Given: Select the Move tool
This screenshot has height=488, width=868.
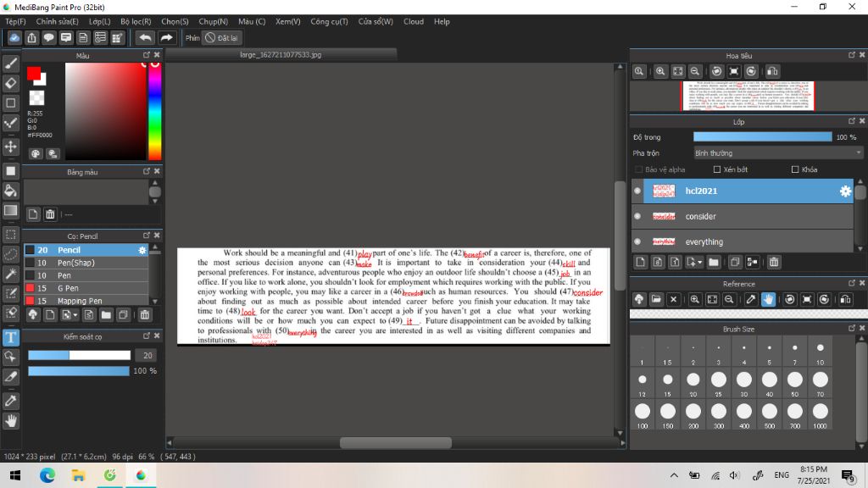Looking at the screenshot, I should pyautogui.click(x=10, y=147).
